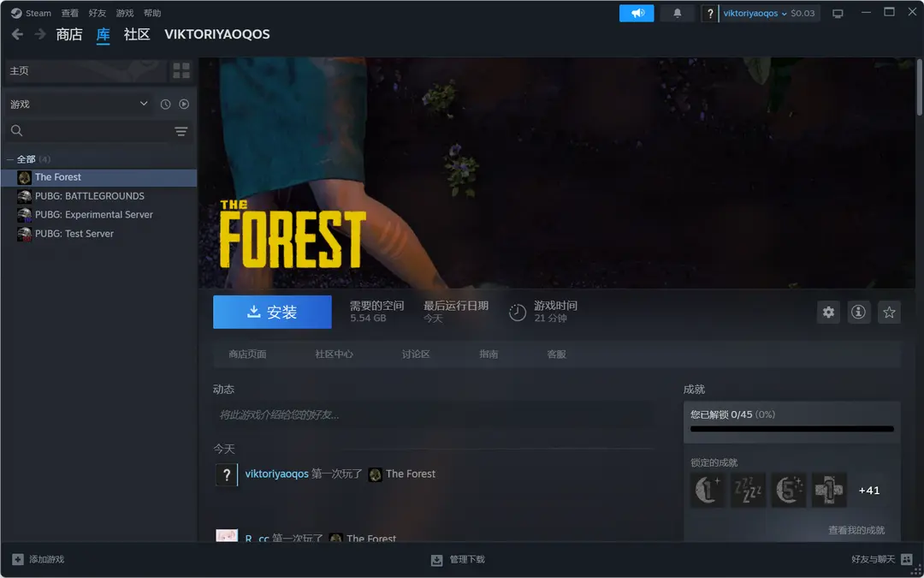Open the viktoriyaoqos account dropdown
The image size is (924, 578).
(x=755, y=13)
